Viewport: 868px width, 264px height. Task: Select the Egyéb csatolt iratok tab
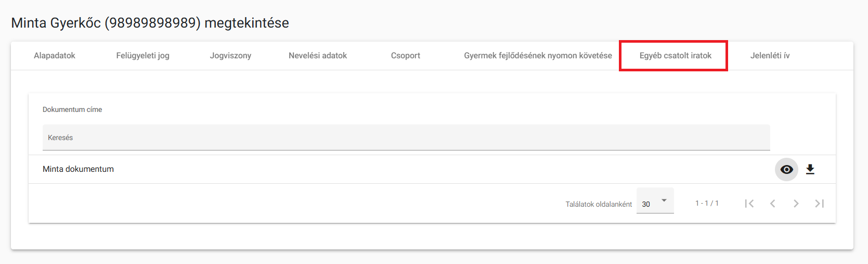coord(676,56)
